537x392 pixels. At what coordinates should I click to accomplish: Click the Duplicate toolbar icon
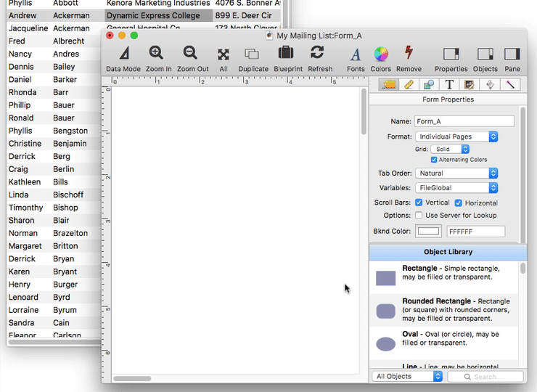(x=252, y=54)
